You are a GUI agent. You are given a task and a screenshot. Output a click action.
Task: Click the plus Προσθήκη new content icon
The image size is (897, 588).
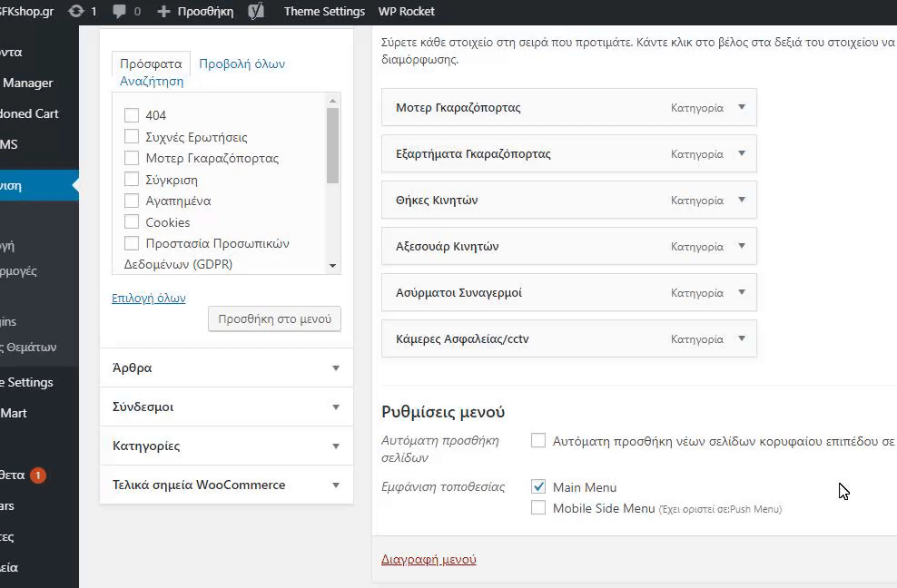163,12
